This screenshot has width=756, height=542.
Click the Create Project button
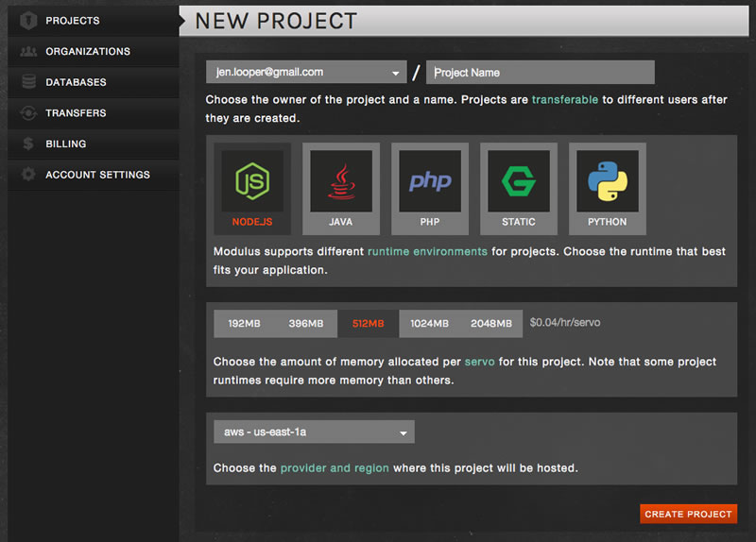click(689, 514)
